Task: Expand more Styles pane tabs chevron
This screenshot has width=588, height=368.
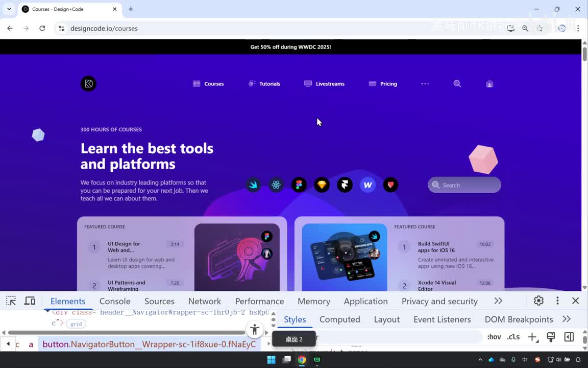Action: pyautogui.click(x=567, y=319)
